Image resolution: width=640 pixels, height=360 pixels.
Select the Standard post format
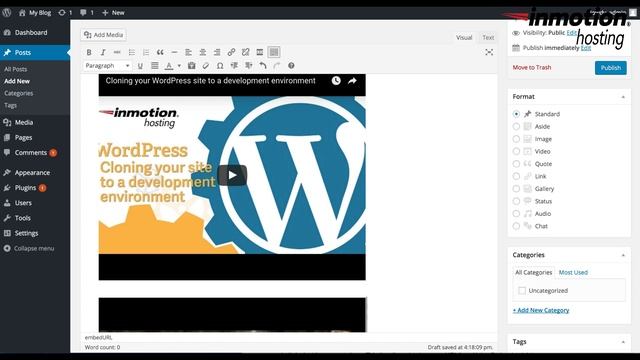click(x=516, y=114)
